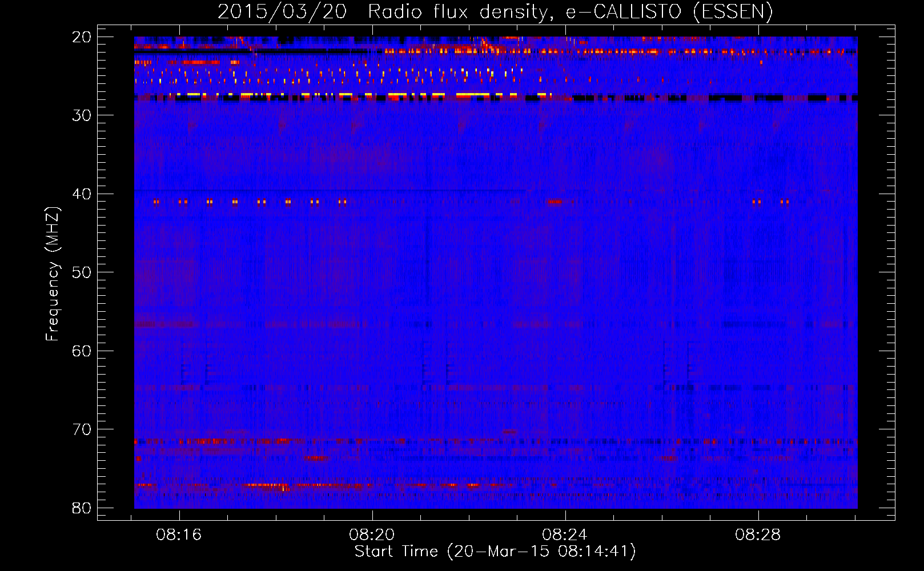This screenshot has width=924, height=571.
Task: Click the 80 frequency tick label
Action: tap(82, 508)
